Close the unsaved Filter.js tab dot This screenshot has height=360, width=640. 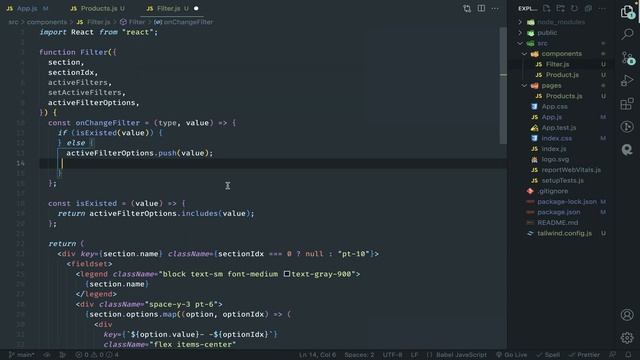coord(196,8)
